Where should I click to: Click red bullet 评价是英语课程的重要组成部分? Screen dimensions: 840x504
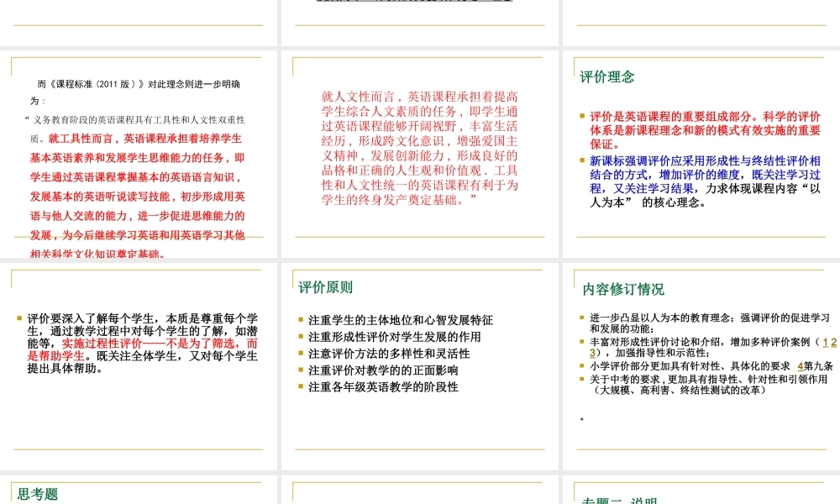[705, 130]
